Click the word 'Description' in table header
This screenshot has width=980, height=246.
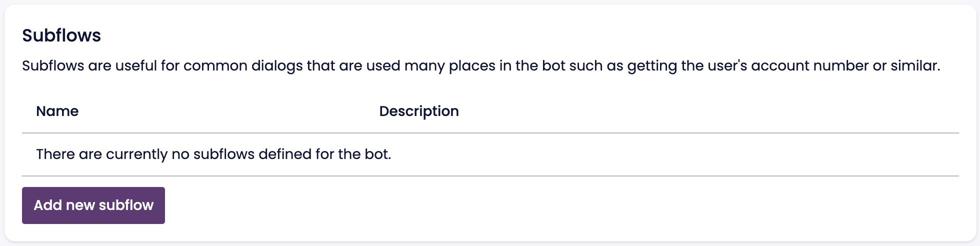(x=418, y=111)
